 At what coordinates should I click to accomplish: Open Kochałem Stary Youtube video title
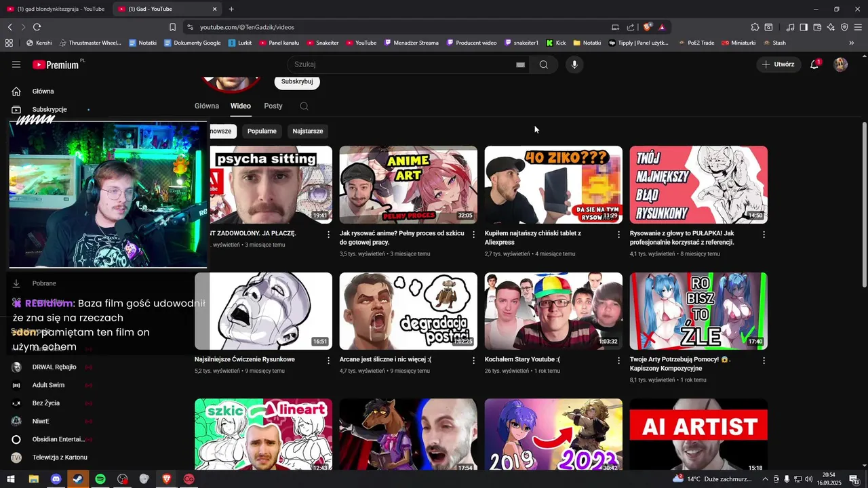pyautogui.click(x=522, y=359)
